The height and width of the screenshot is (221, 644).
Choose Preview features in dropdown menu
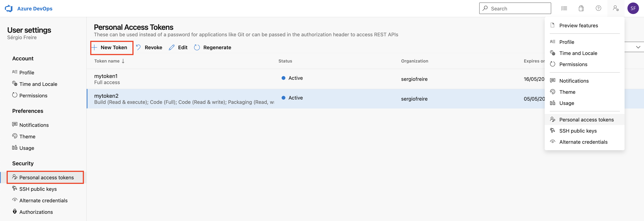[x=584, y=26]
